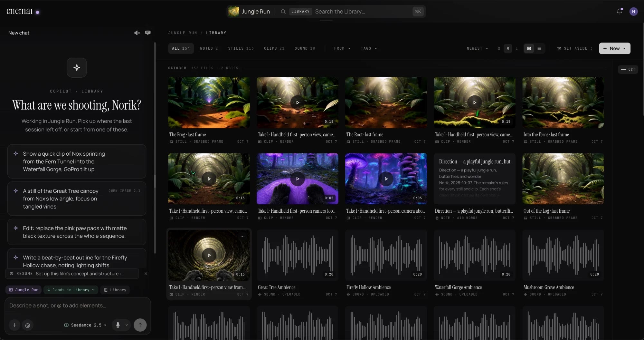Click the Jungle Run project icon in the top bar
Viewport: 644px width, 340px height.
pyautogui.click(x=233, y=12)
